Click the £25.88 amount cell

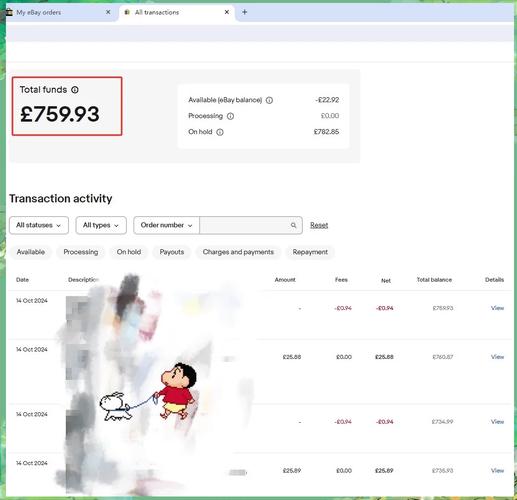pos(292,357)
